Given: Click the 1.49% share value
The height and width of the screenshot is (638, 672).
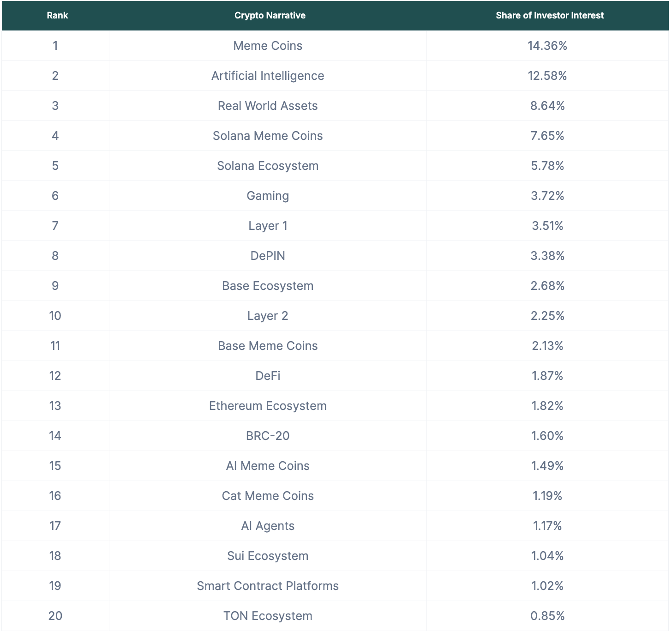Looking at the screenshot, I should (547, 466).
